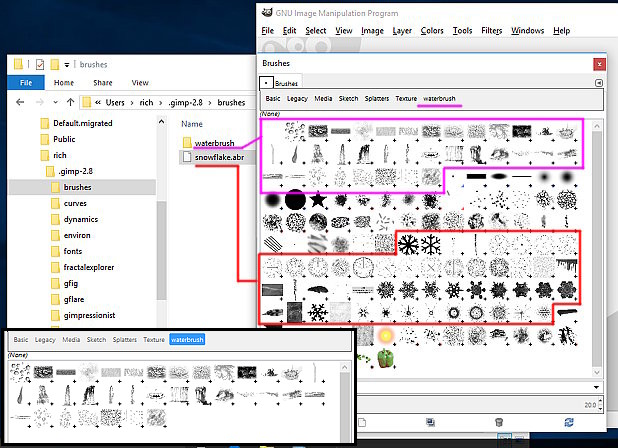Click the Splatters brush tag
The width and height of the screenshot is (618, 448).
(x=377, y=99)
